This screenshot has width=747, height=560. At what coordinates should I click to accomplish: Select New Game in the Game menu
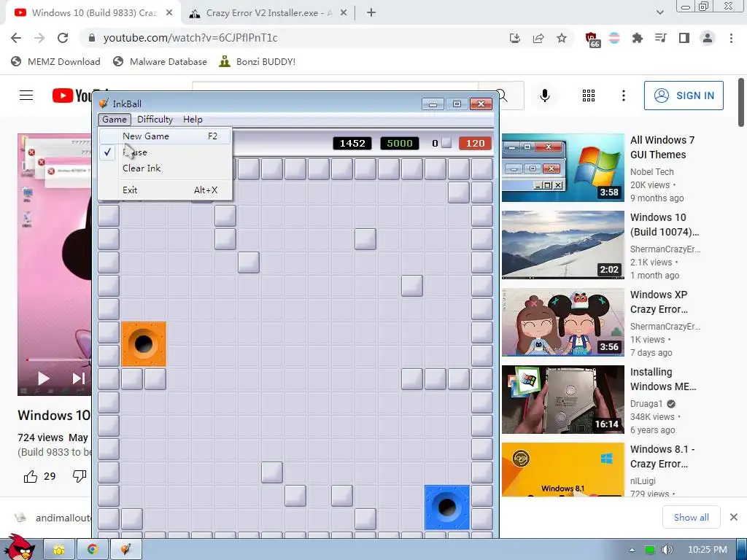point(164,136)
